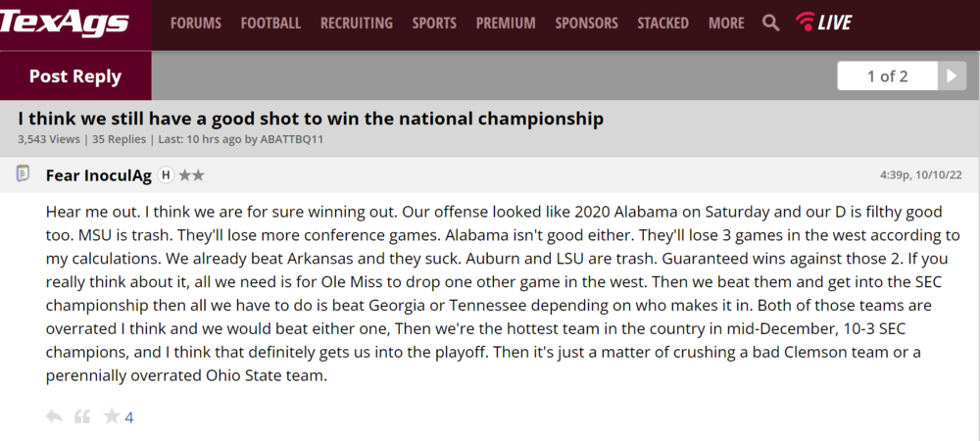
Task: Open the page selector showing 1 of 2
Action: [888, 76]
